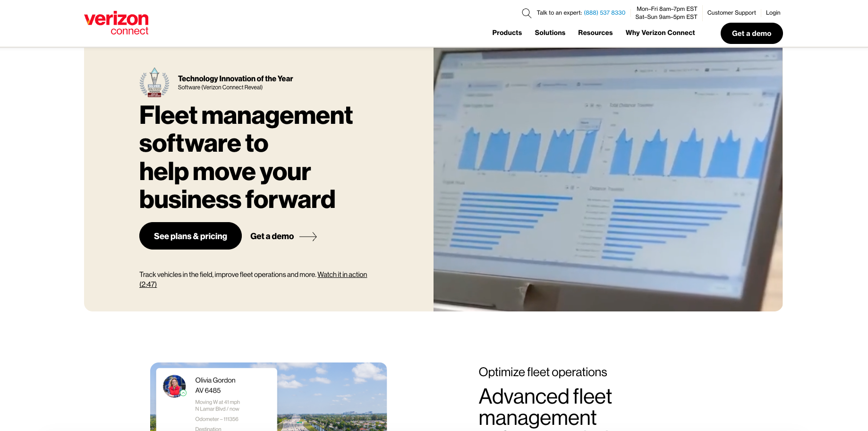Viewport: 868px width, 431px height.
Task: Click the Sat–Sun 9am–5pm EST hours text
Action: pos(666,17)
